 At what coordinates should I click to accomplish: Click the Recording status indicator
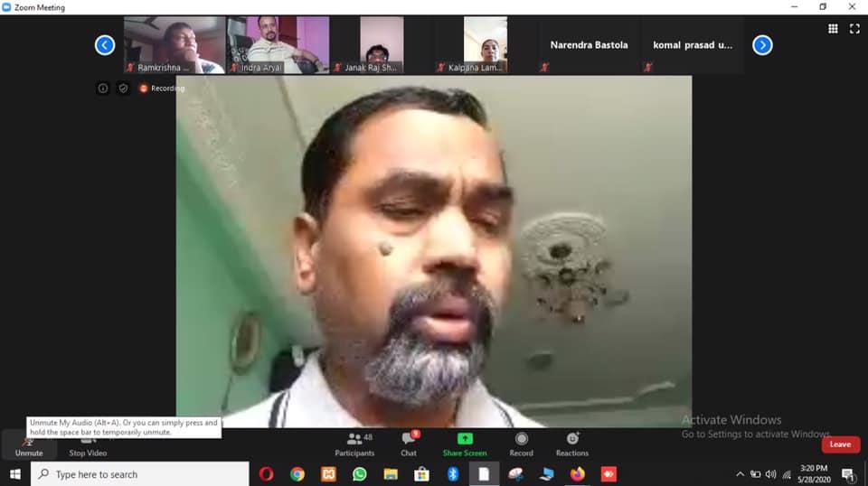(x=162, y=89)
